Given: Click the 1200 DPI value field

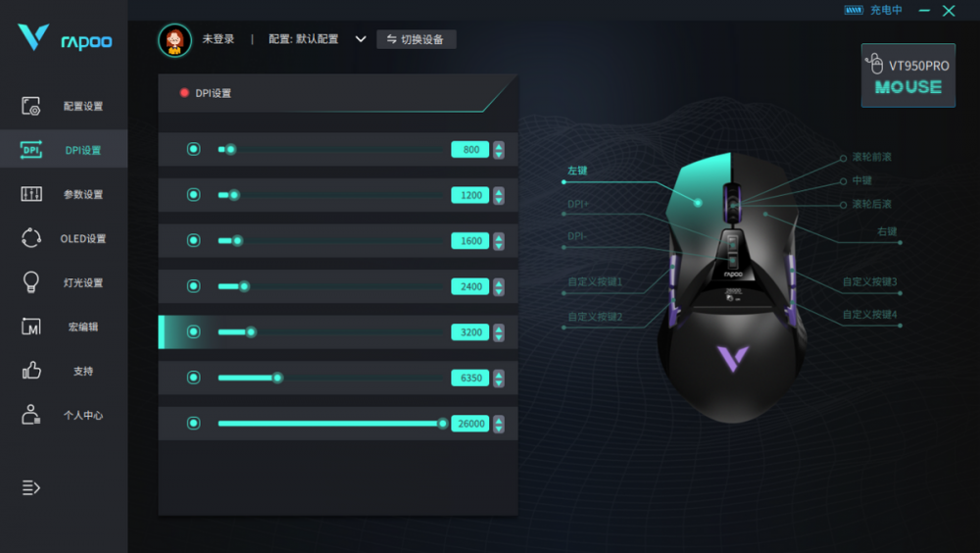Looking at the screenshot, I should pos(470,195).
